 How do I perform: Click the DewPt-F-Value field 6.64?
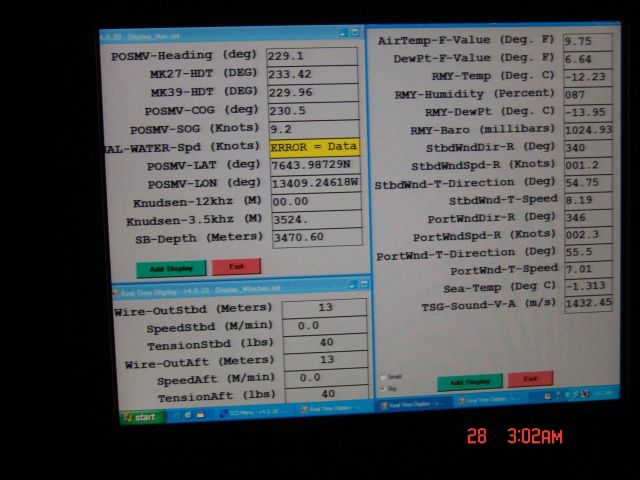(x=588, y=60)
